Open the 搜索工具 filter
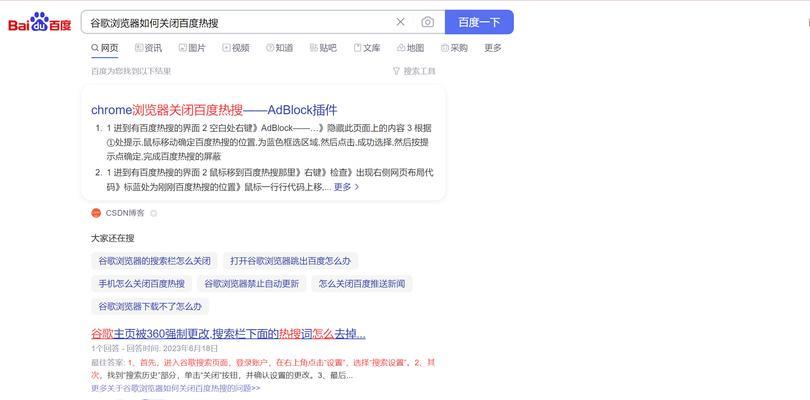The image size is (810, 400). [x=414, y=71]
